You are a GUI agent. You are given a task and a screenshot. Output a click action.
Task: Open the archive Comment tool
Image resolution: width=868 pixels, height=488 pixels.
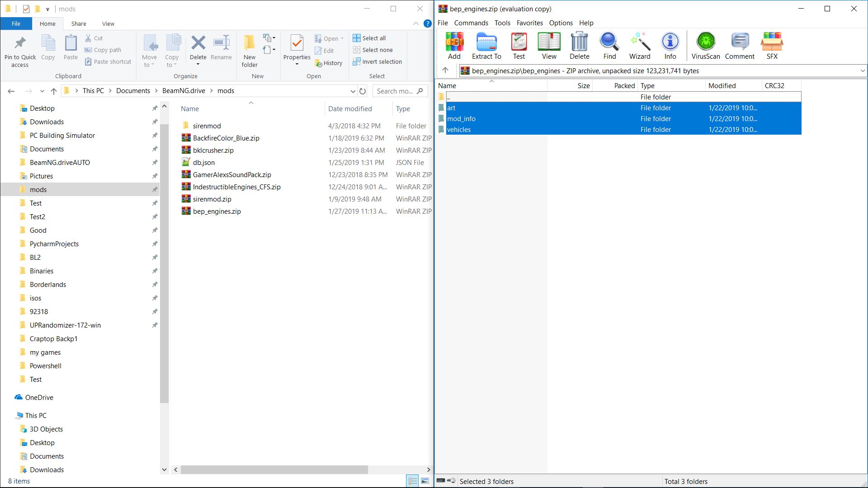pos(740,46)
